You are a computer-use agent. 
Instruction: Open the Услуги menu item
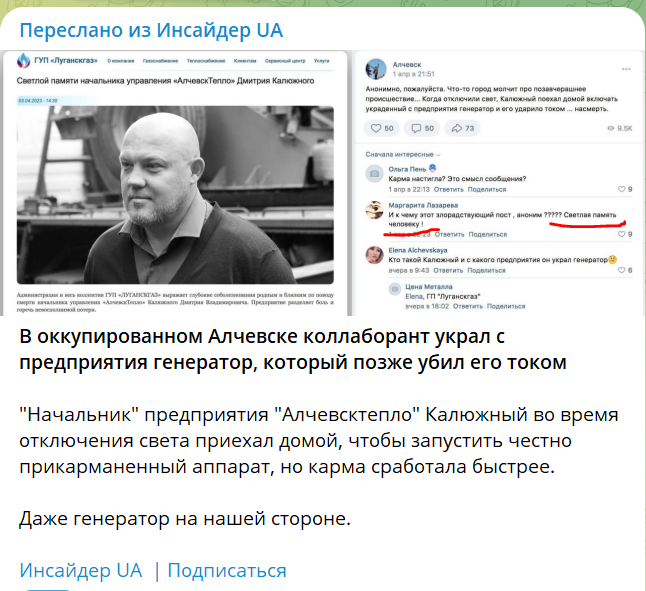pyautogui.click(x=321, y=61)
